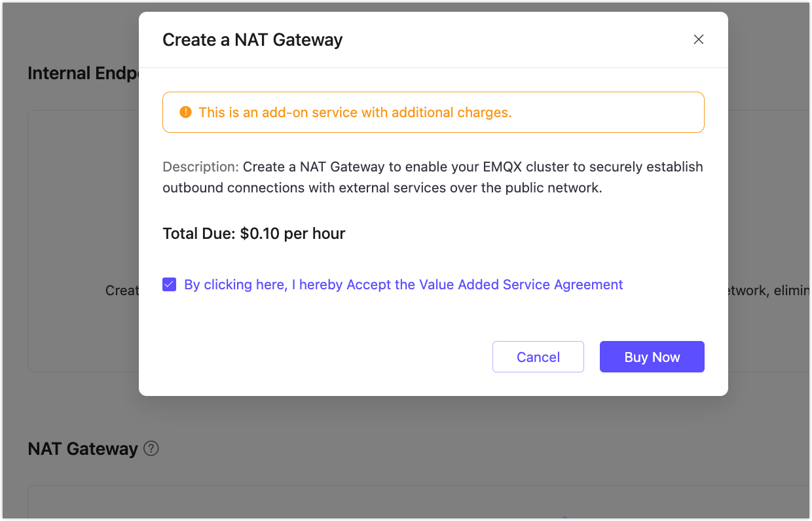Uncheck the service agreement checkbox
The width and height of the screenshot is (812, 521).
click(169, 285)
